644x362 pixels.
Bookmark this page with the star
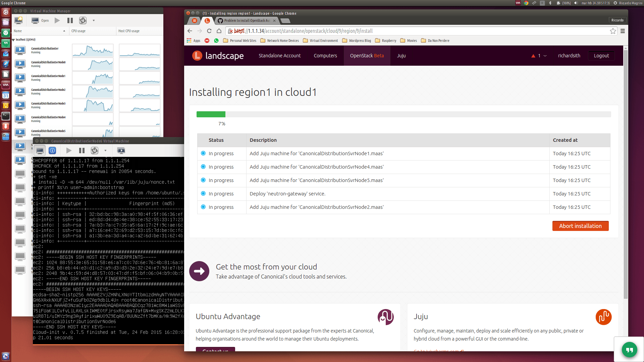pos(613,31)
